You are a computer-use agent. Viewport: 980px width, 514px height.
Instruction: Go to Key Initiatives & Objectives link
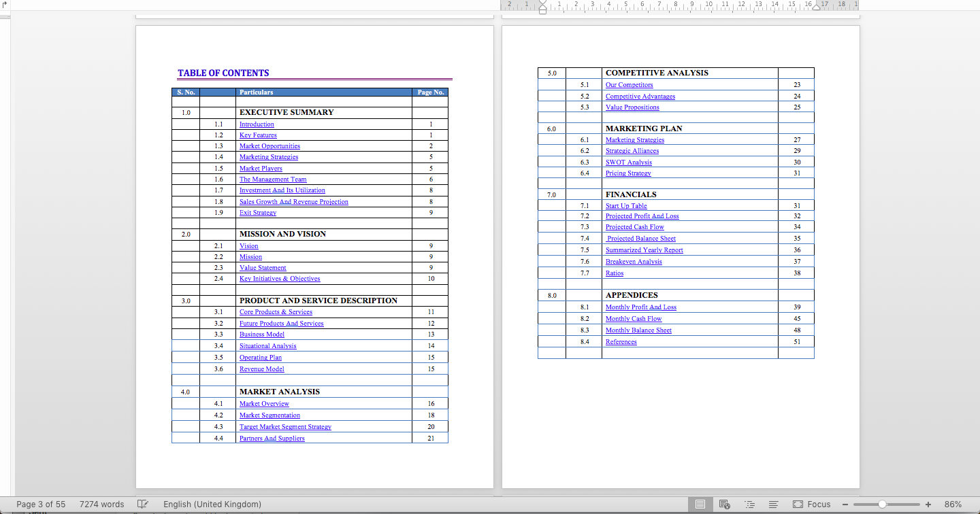point(280,279)
